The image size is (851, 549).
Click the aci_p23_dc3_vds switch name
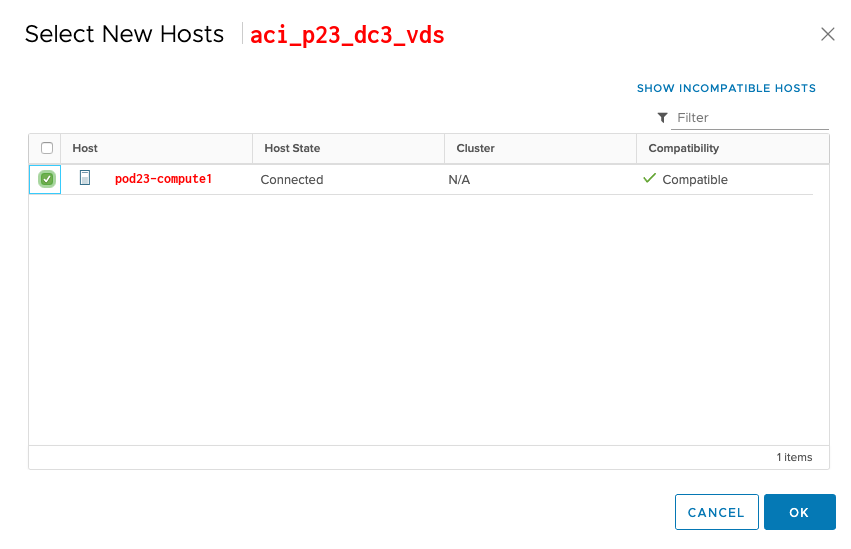pyautogui.click(x=347, y=35)
